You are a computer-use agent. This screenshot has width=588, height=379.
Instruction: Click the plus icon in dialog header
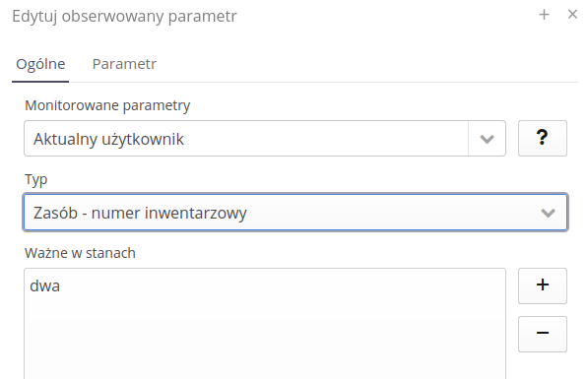(544, 15)
